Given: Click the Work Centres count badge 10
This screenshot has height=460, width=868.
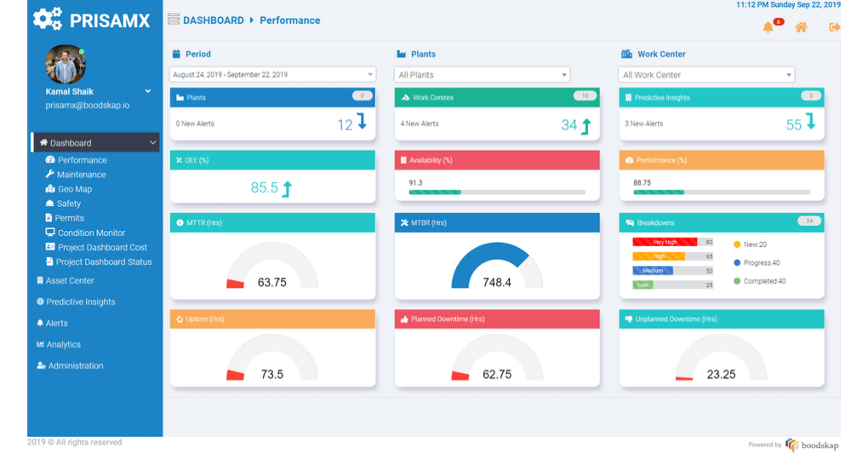Looking at the screenshot, I should (x=585, y=96).
